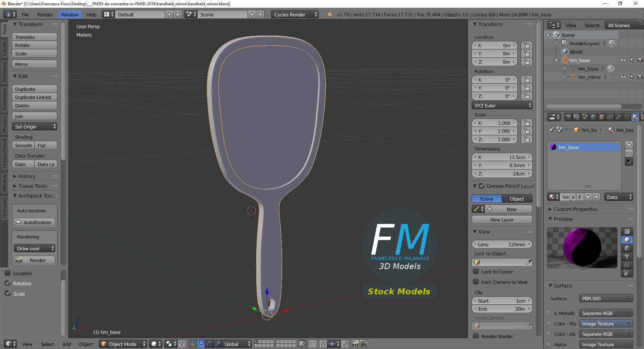Image resolution: width=644 pixels, height=349 pixels.
Task: Click the eyedropper in Lock to Object field
Action: click(529, 262)
